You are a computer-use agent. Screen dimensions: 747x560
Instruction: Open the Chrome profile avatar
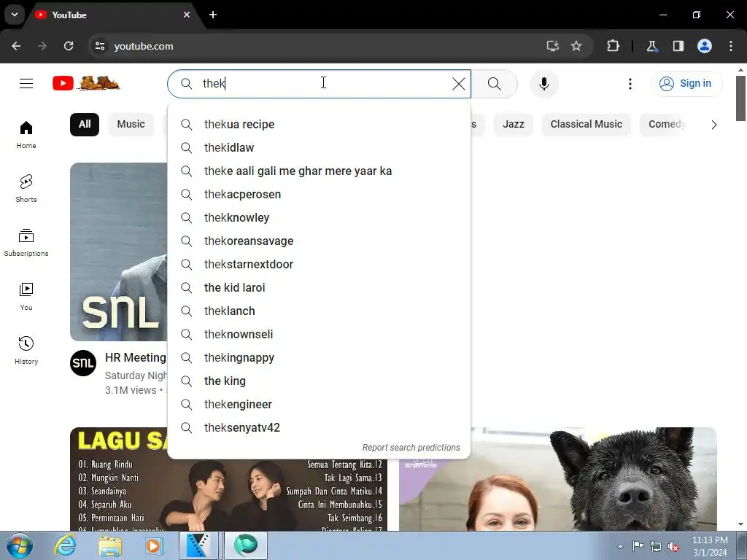point(705,46)
